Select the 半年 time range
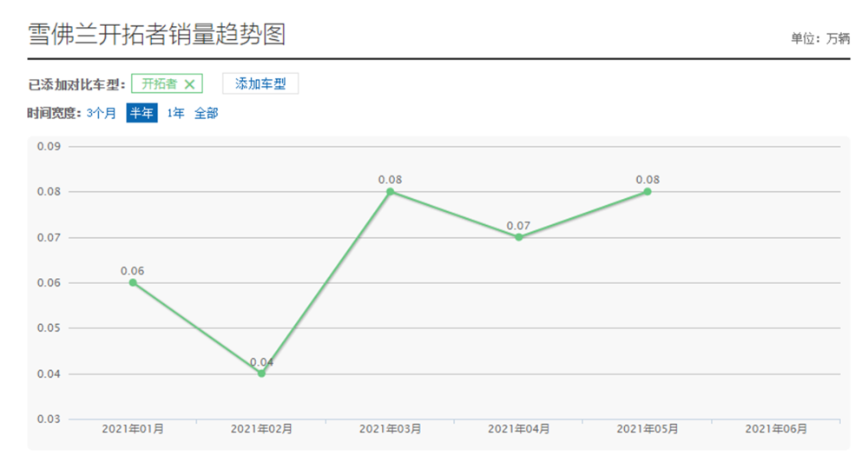 pos(141,113)
